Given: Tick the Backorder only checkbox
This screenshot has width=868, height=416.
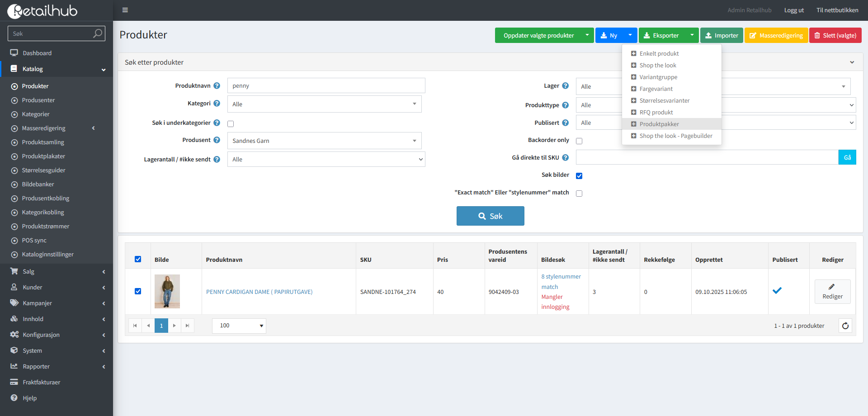Looking at the screenshot, I should [579, 141].
